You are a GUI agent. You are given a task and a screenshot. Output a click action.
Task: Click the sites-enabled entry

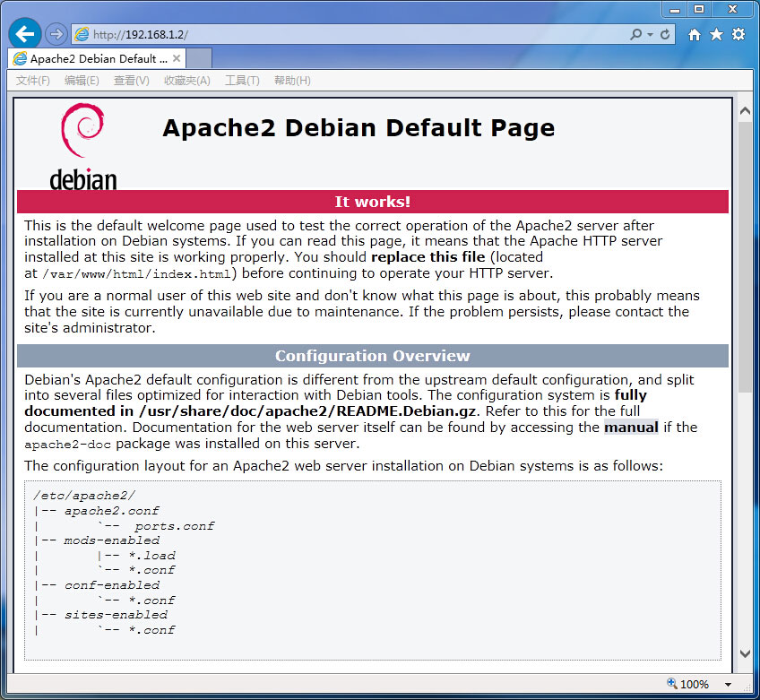pyautogui.click(x=116, y=615)
